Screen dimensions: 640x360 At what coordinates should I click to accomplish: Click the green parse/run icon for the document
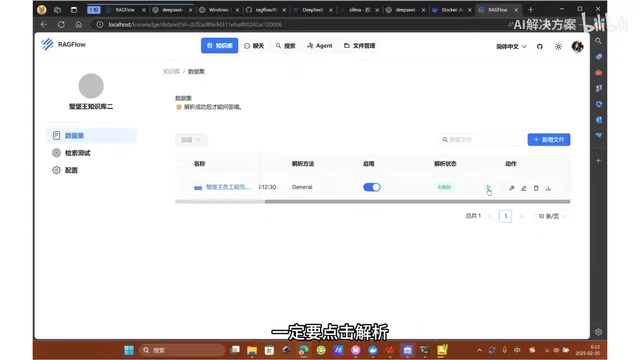[488, 187]
